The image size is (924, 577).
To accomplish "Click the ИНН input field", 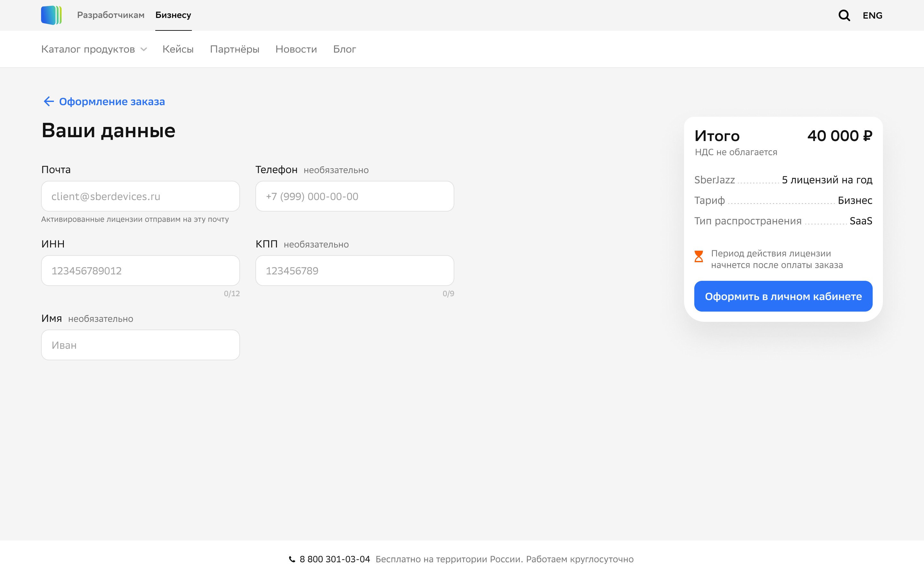I will [140, 271].
